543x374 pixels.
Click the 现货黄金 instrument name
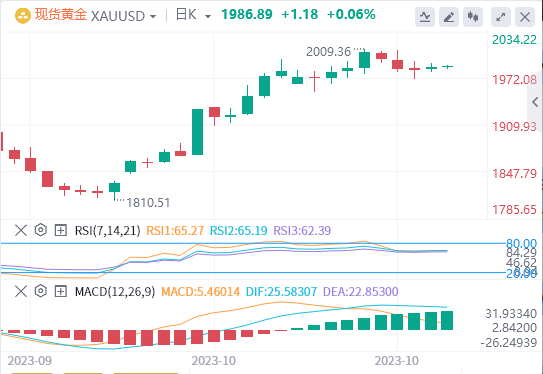(x=61, y=15)
